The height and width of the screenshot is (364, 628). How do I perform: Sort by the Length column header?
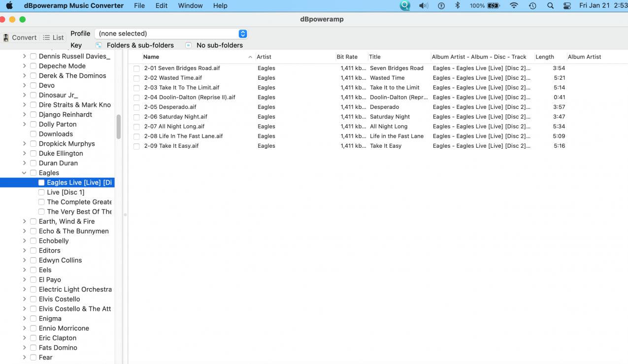(x=545, y=57)
